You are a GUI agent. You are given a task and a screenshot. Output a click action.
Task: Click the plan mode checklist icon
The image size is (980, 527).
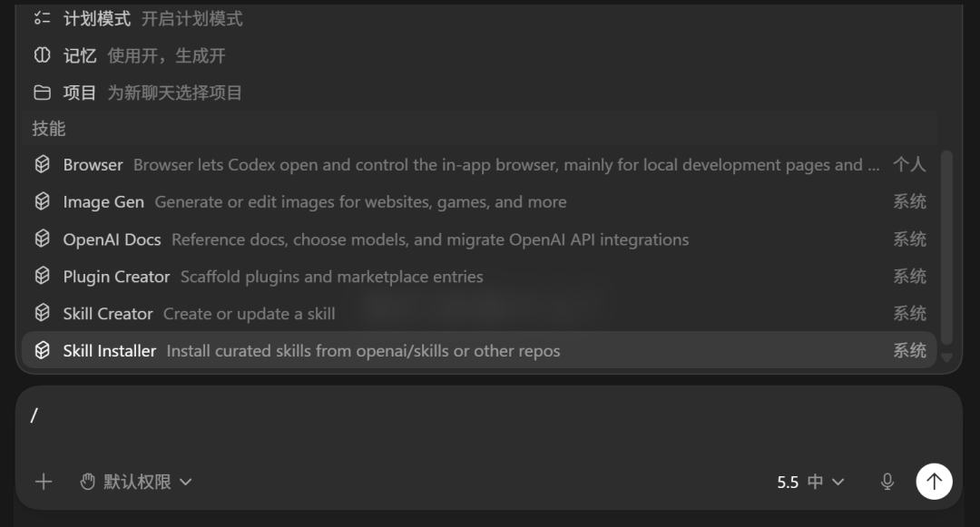point(42,19)
